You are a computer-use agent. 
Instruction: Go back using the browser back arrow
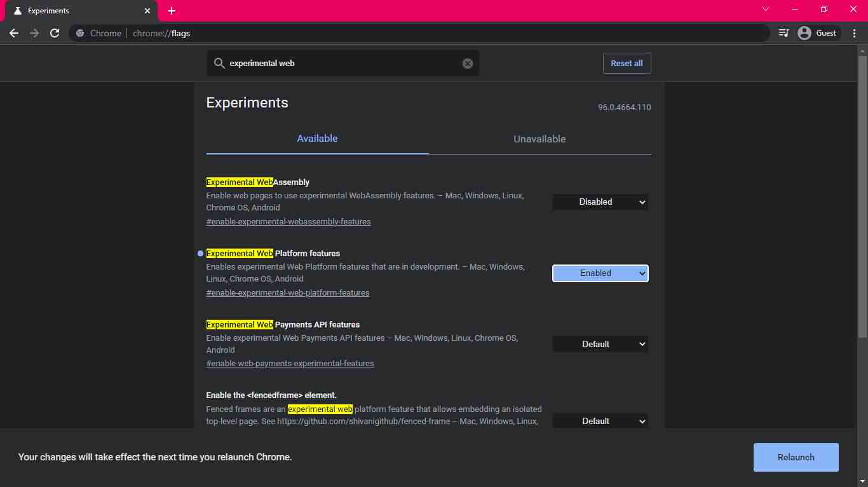tap(14, 33)
